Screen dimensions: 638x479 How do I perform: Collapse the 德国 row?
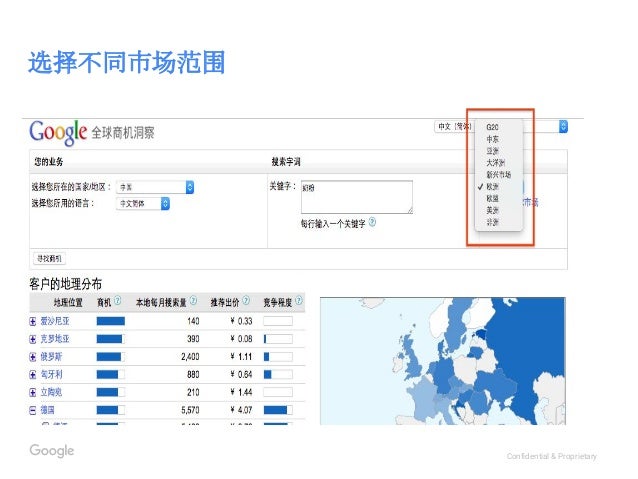coord(33,411)
